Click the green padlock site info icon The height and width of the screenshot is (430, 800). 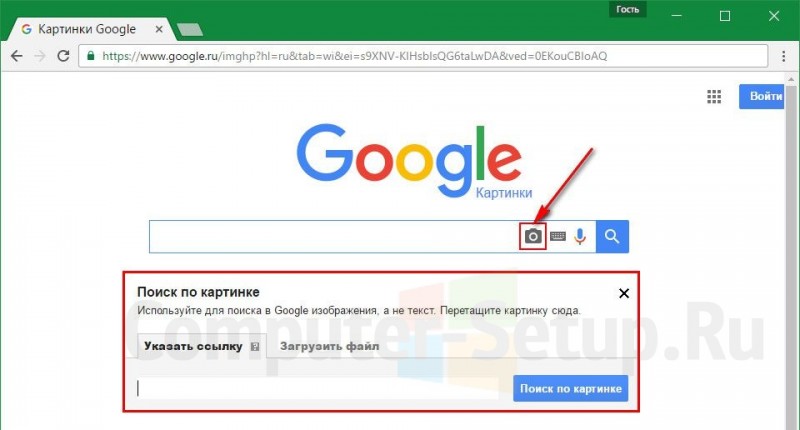click(x=91, y=56)
